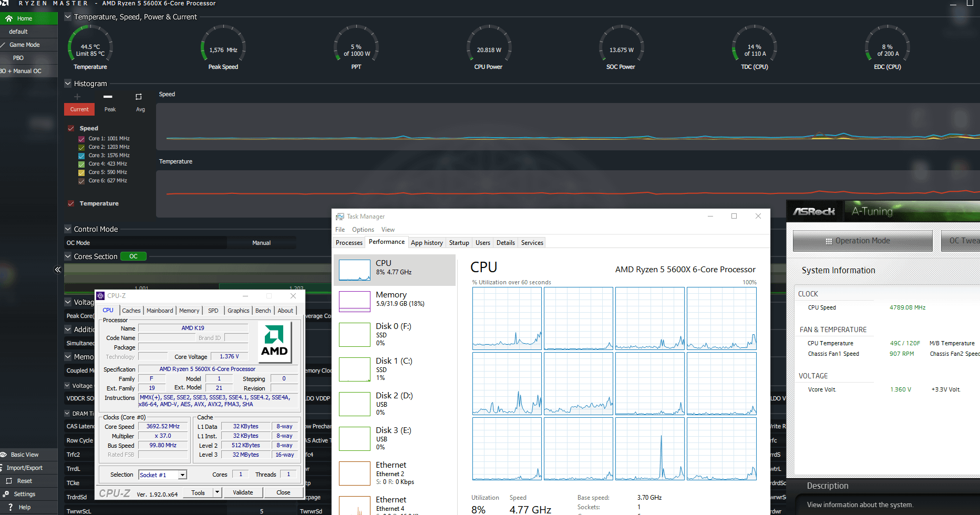Viewport: 980px width, 515px height.
Task: Open the Startup tab in Task Manager
Action: pyautogui.click(x=459, y=243)
